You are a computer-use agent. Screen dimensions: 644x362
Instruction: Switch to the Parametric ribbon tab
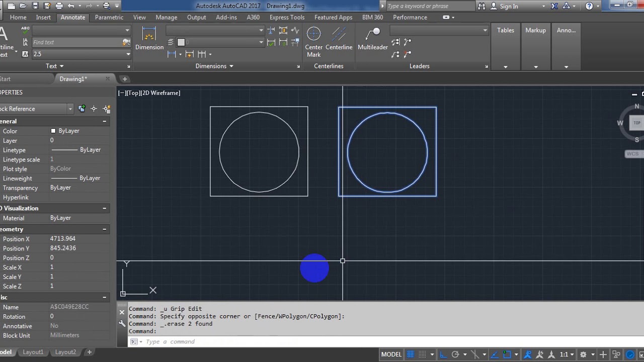(109, 17)
